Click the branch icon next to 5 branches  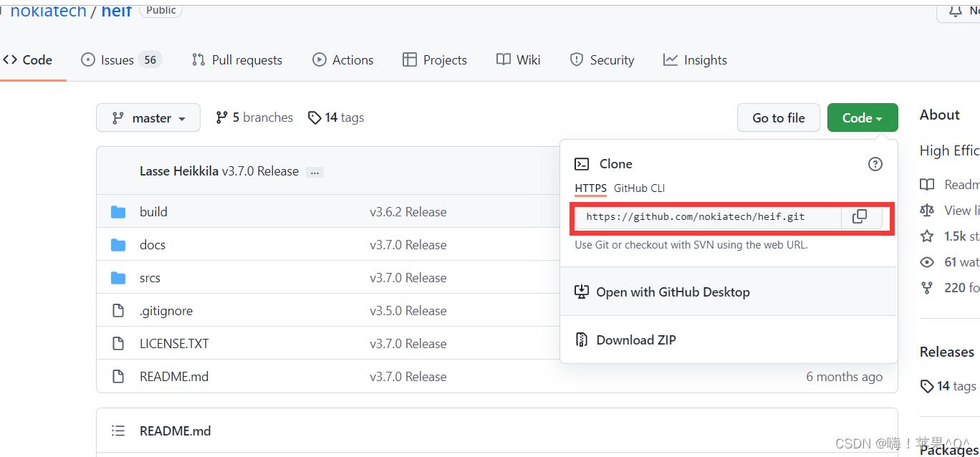[x=221, y=117]
